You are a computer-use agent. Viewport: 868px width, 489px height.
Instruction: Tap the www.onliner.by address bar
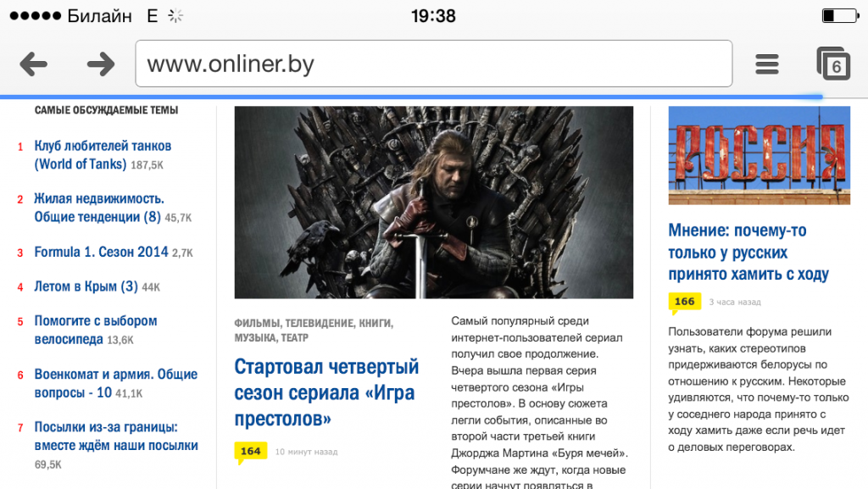(x=433, y=64)
